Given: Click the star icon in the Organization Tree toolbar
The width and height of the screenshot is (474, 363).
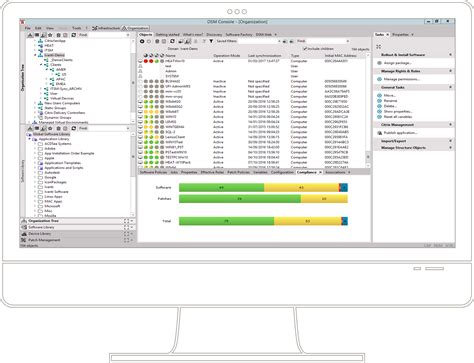Looking at the screenshot, I should coord(50,35).
